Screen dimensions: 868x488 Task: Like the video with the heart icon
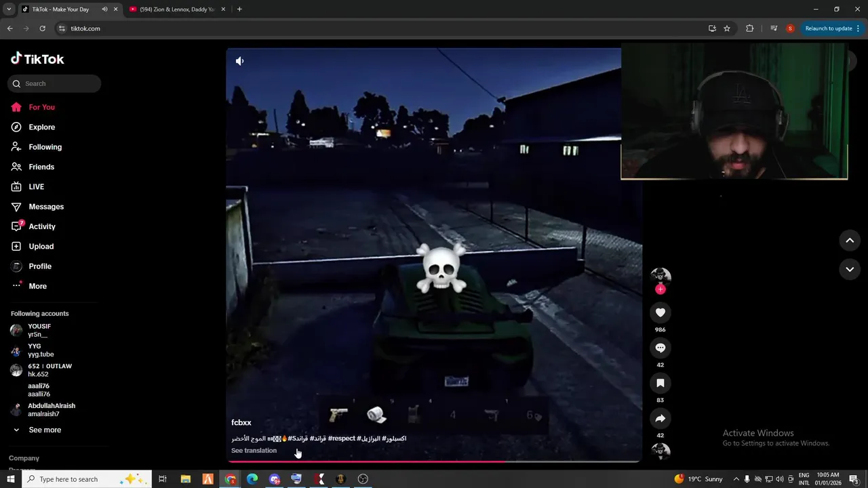pos(660,312)
